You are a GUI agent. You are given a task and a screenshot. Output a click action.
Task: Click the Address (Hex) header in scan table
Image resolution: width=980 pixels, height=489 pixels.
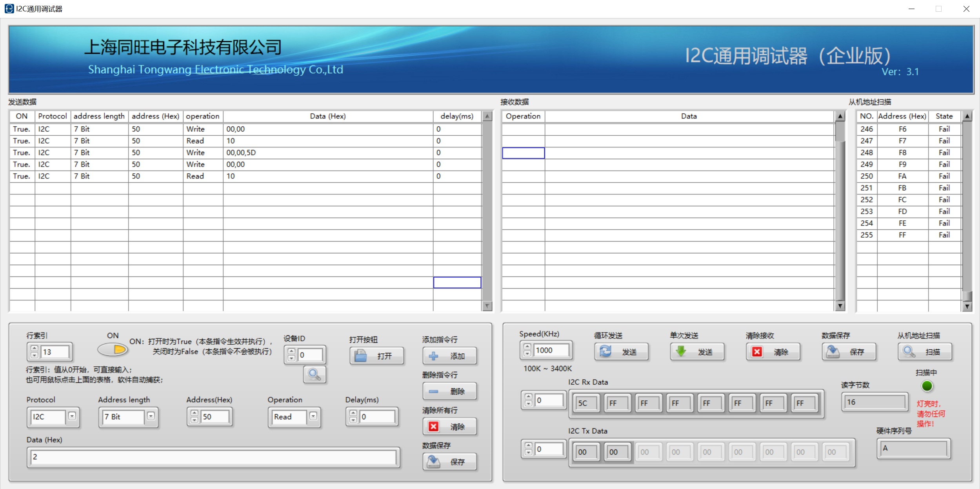click(x=902, y=116)
